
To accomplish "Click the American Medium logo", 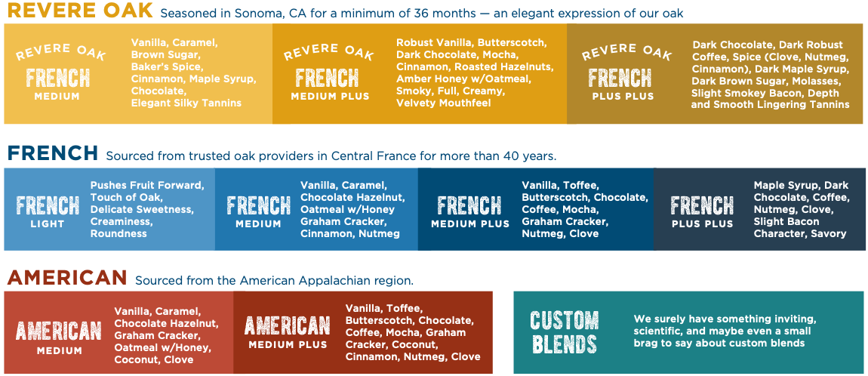I will click(x=59, y=334).
